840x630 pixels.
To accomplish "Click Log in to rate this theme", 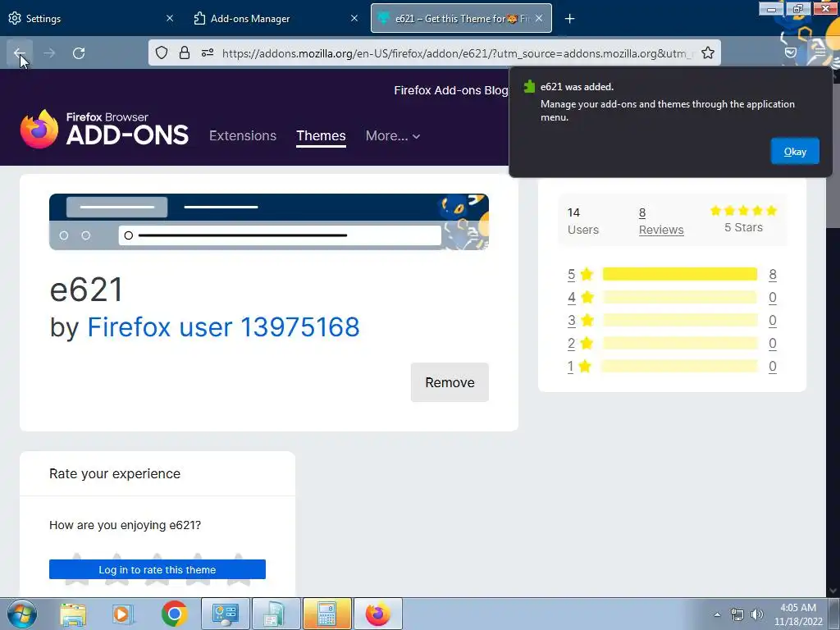I will click(157, 569).
